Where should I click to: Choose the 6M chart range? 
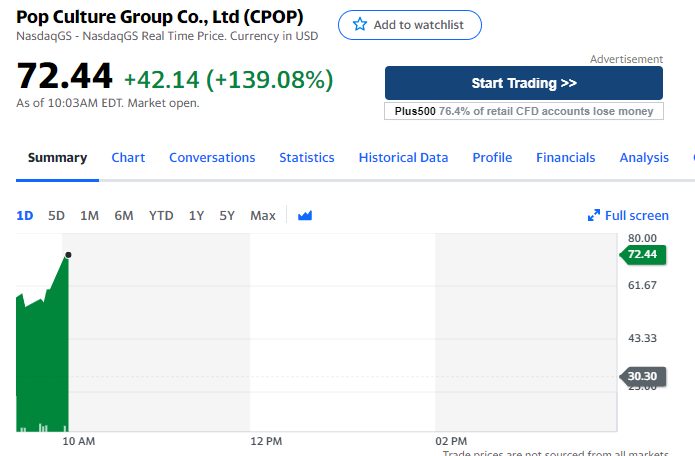[x=124, y=216]
